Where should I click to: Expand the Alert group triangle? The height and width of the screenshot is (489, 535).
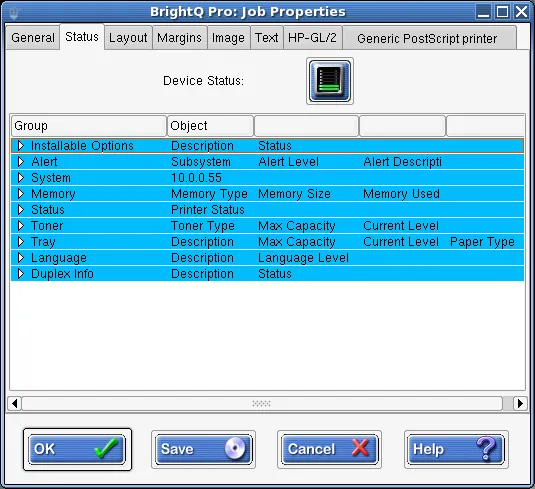click(21, 162)
